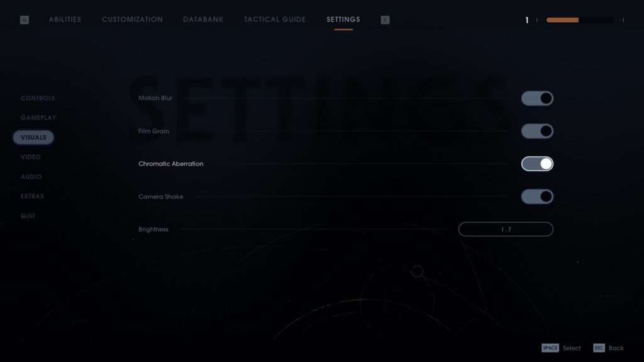Screen dimensions: 644x362
Task: Toggle the Motion Blur switch
Action: coord(537,98)
